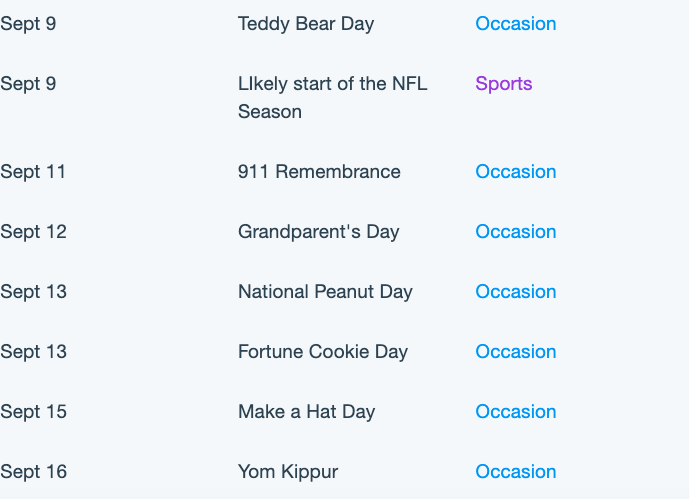
Task: Click the Likely start of the NFL Season entry
Action: (x=333, y=98)
